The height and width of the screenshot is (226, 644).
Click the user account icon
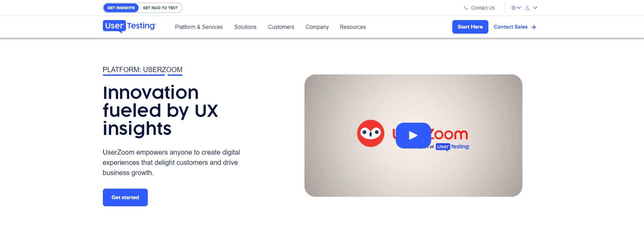click(x=527, y=8)
